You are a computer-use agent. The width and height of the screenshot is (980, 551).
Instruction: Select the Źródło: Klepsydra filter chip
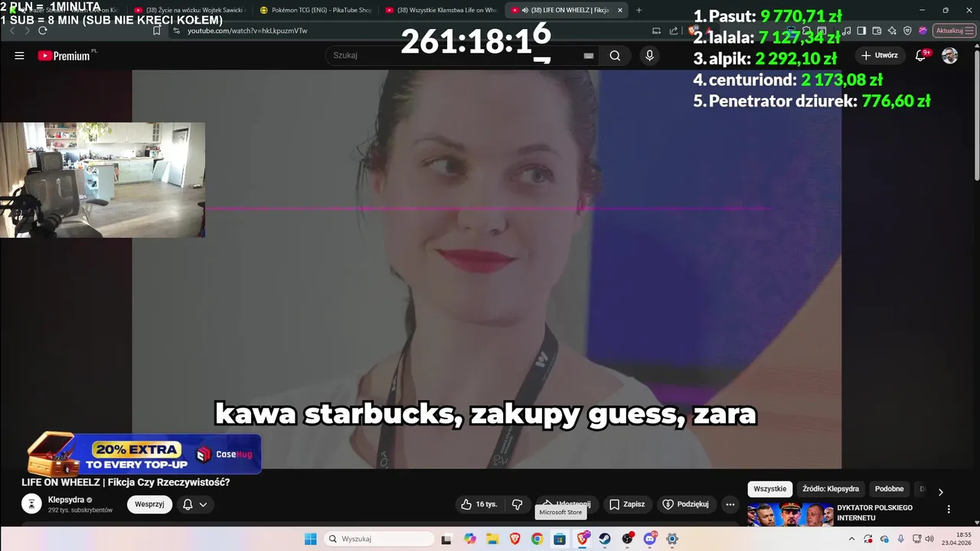click(831, 489)
